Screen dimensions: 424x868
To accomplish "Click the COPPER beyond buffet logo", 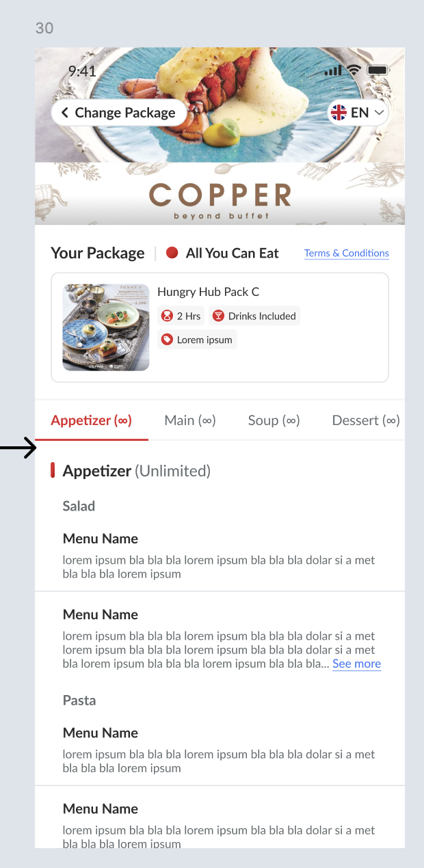I will [x=220, y=201].
